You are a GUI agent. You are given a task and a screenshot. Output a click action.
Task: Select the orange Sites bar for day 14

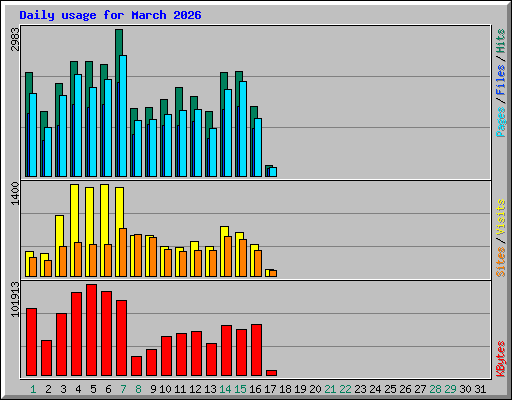click(228, 257)
